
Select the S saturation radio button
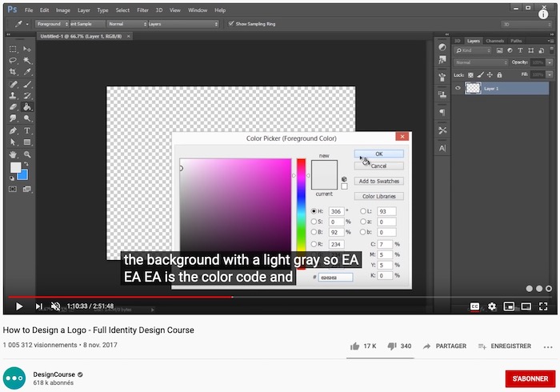coord(314,222)
